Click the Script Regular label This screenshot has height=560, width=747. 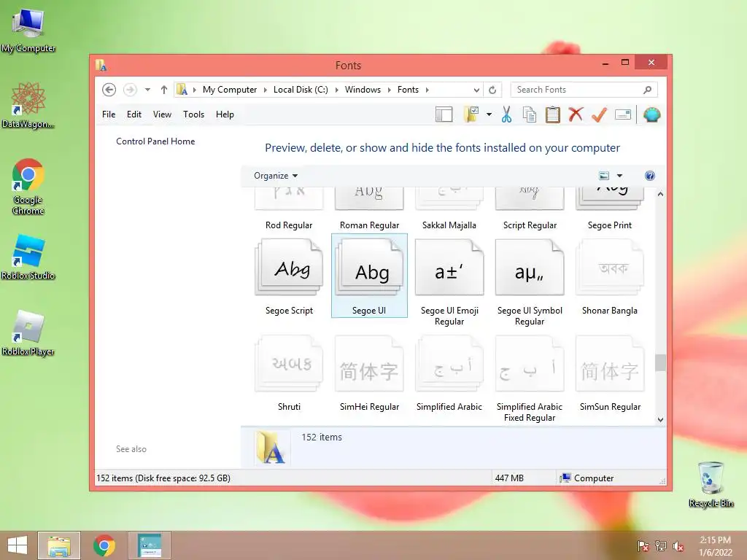click(530, 225)
